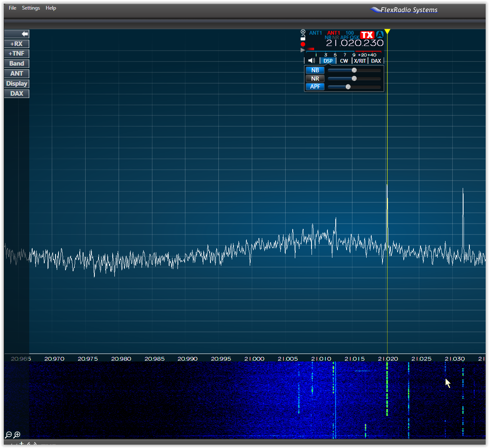This screenshot has height=448, width=489.
Task: Zoom in using the plus magnifier icon
Action: coord(17,435)
